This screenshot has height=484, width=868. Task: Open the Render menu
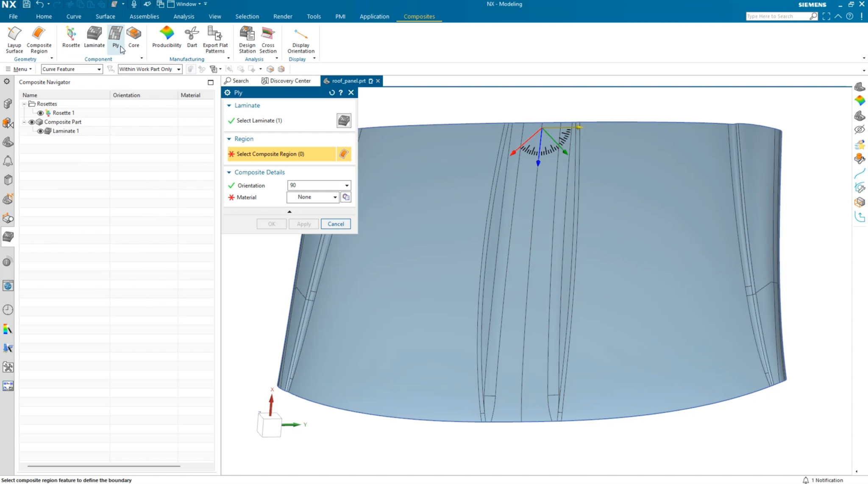tap(282, 16)
